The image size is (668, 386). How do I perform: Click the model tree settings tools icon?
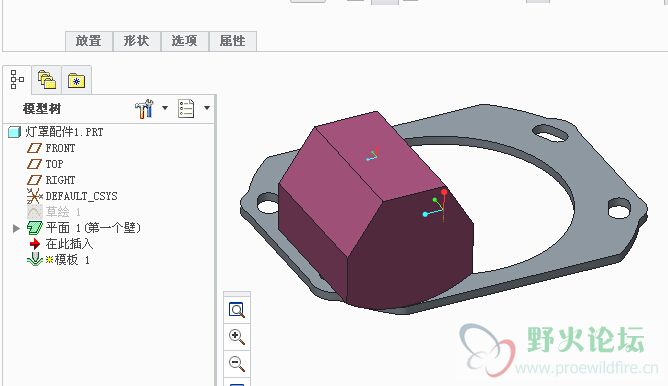click(x=144, y=109)
